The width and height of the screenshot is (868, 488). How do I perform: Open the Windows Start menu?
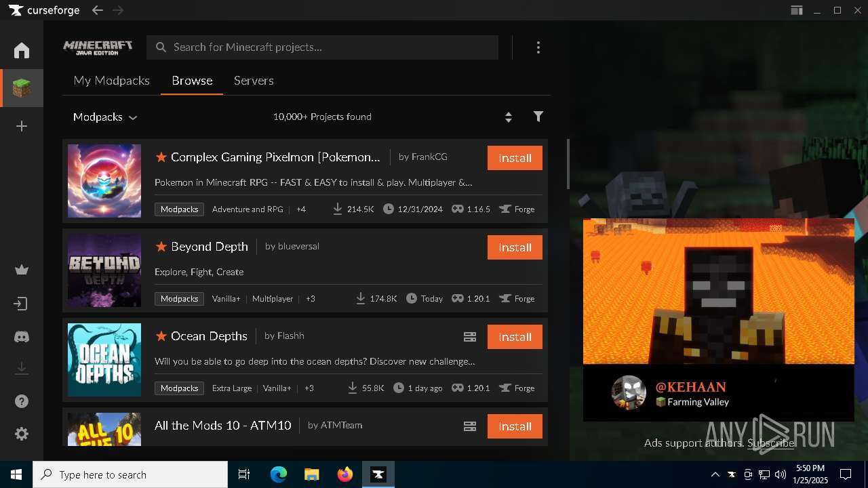point(16,474)
